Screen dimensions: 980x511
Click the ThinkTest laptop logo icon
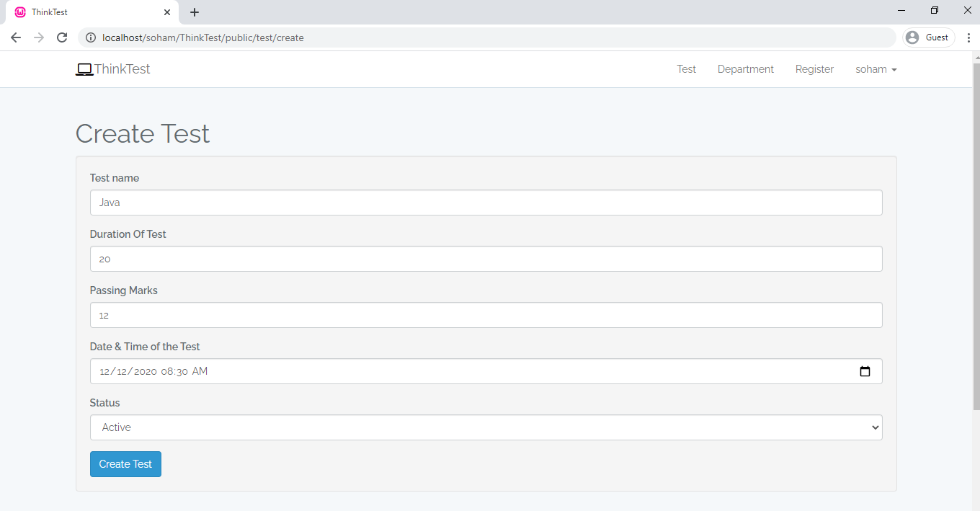(84, 69)
